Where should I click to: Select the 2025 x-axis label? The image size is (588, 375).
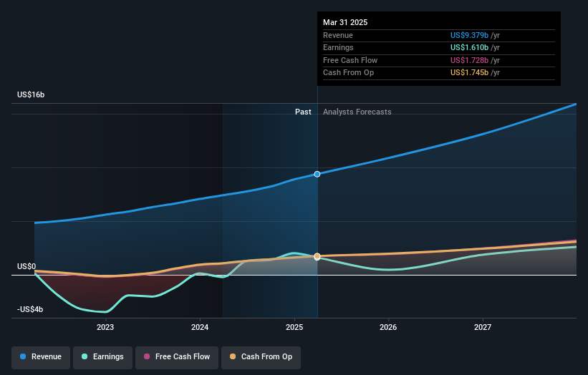click(294, 327)
